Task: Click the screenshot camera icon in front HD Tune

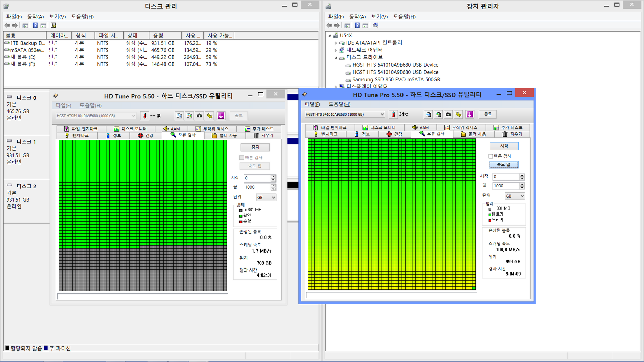Action: click(x=448, y=114)
